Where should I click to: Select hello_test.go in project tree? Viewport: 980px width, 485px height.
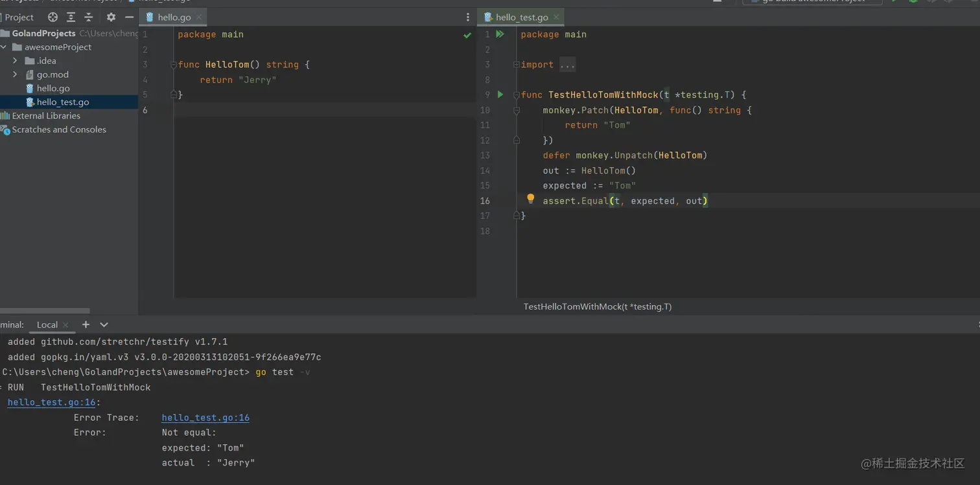[x=63, y=102]
